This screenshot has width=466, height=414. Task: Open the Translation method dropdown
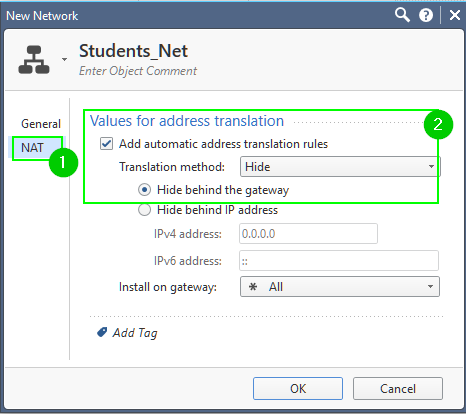[340, 167]
